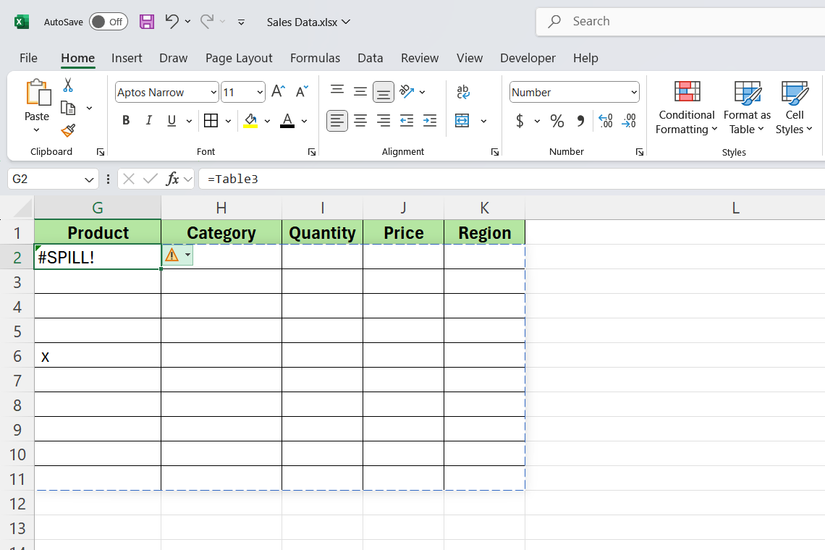Click the #SPILL! error warning icon
This screenshot has height=550, width=825.
(172, 256)
